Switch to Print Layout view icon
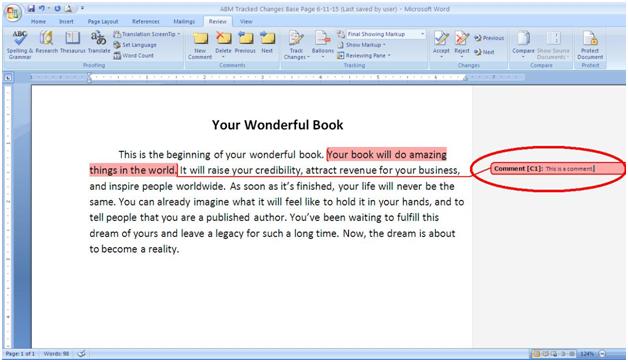Image resolution: width=628 pixels, height=362 pixels. click(x=536, y=354)
